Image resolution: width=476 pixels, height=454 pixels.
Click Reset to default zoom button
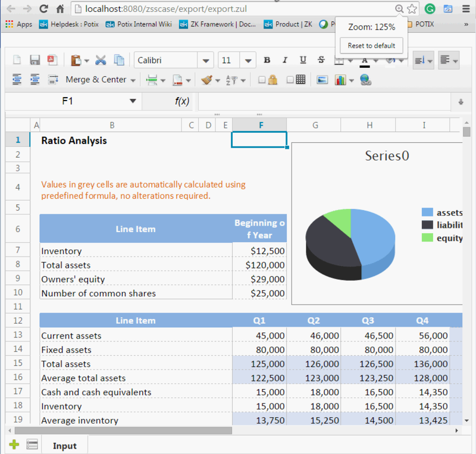(371, 46)
